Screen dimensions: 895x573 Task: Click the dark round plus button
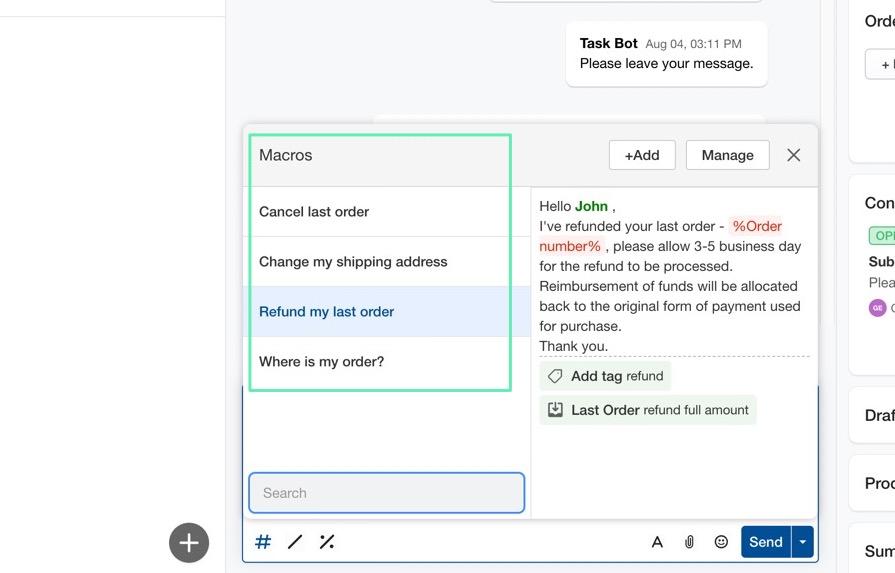[189, 543]
